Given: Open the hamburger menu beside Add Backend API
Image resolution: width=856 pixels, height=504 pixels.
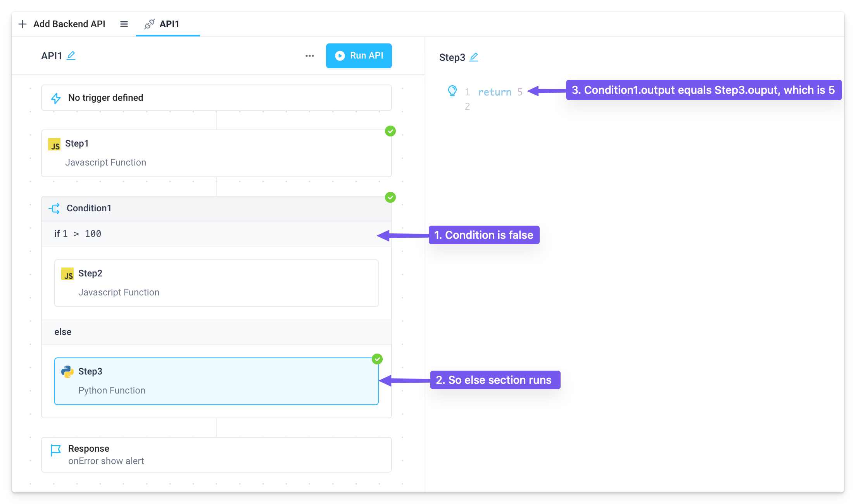Looking at the screenshot, I should tap(124, 24).
